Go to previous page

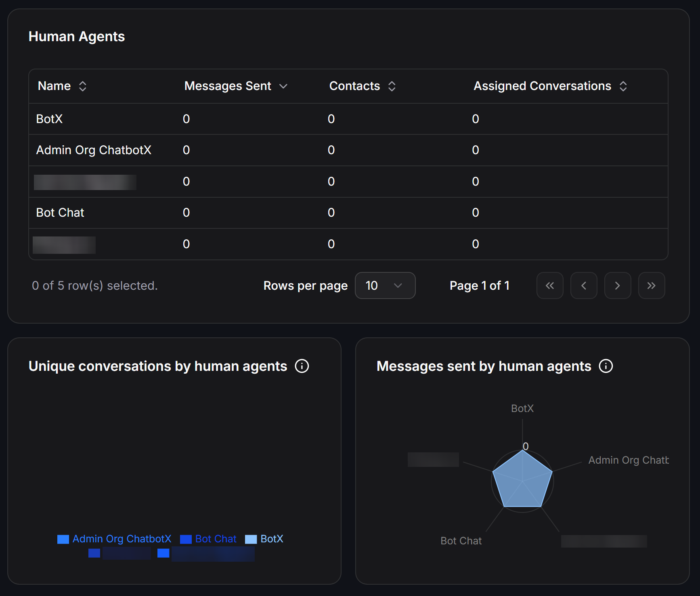(x=584, y=286)
